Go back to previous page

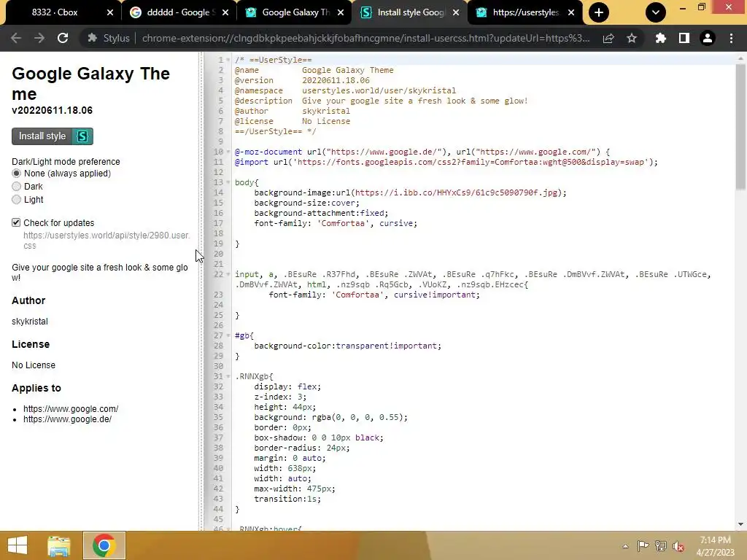pyautogui.click(x=16, y=38)
